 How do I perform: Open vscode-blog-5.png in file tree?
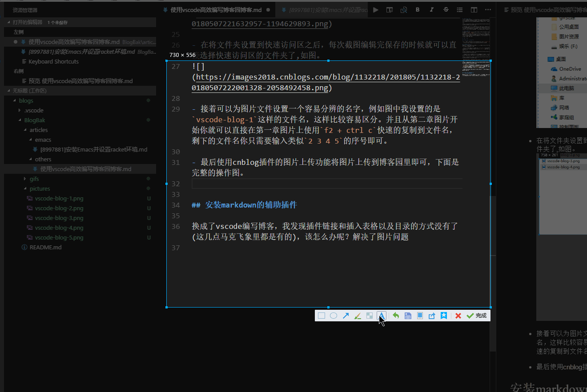coord(59,237)
